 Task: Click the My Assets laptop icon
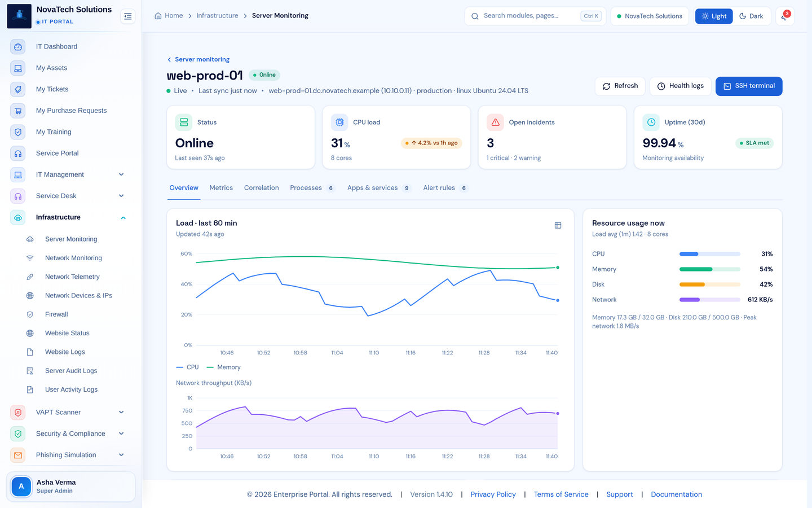[x=18, y=68]
